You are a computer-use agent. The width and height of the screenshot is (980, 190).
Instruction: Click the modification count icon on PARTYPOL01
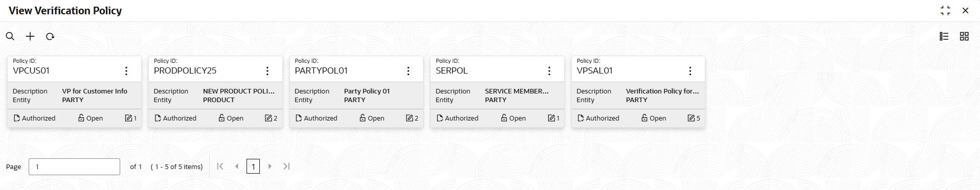click(x=409, y=118)
